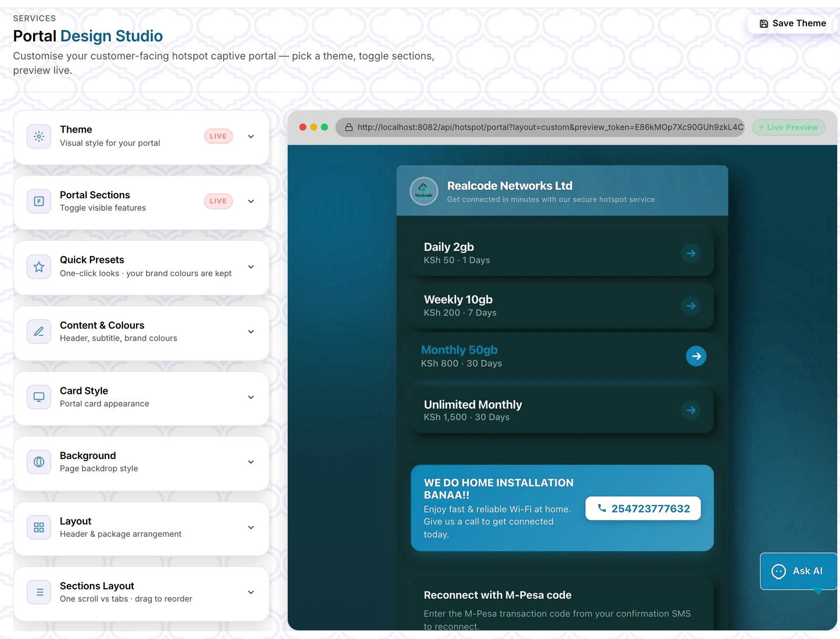Click the lock icon in the URL bar
Image resolution: width=840 pixels, height=639 pixels.
coord(349,127)
